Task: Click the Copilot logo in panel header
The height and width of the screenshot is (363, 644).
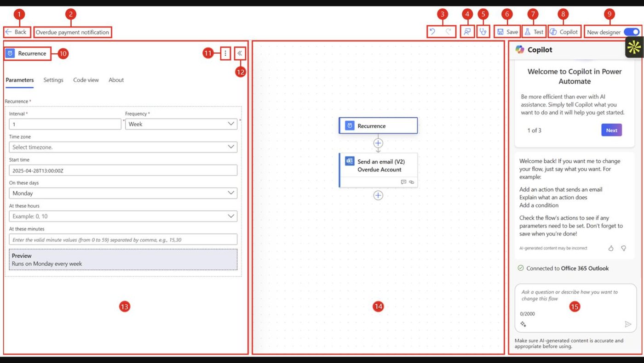Action: [520, 50]
